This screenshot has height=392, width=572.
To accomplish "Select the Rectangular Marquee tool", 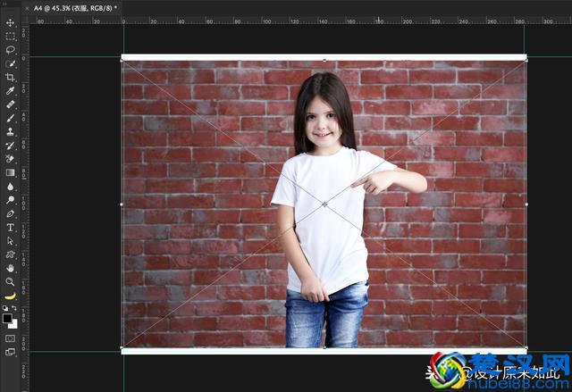I will click(x=10, y=37).
